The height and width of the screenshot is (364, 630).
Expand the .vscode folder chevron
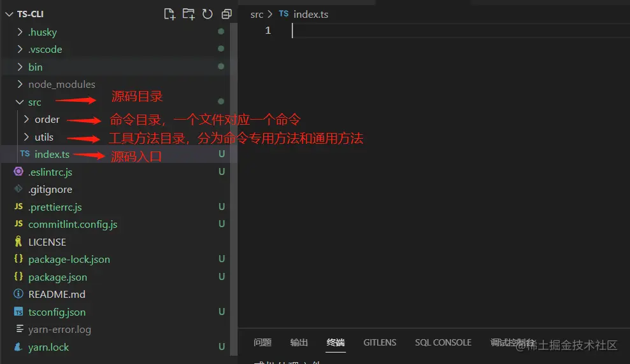20,49
